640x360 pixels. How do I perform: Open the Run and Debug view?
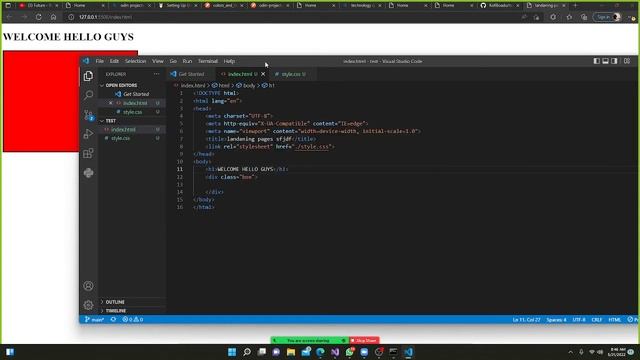[x=88, y=134]
